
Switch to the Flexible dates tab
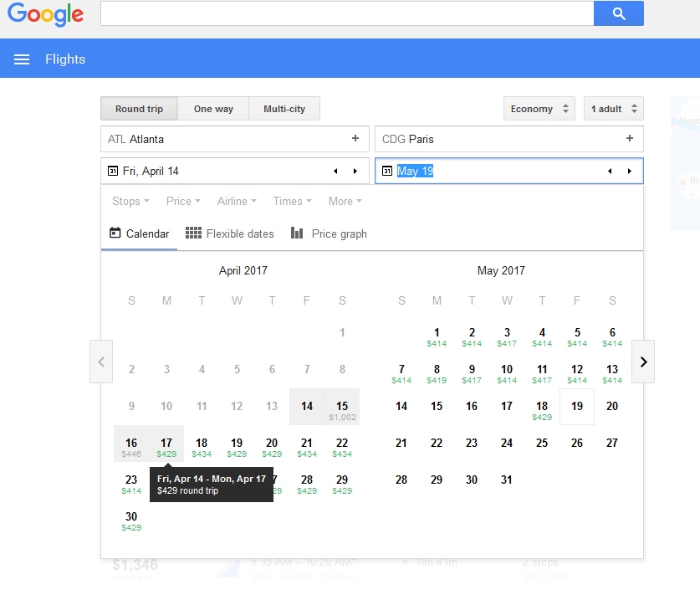tap(230, 233)
